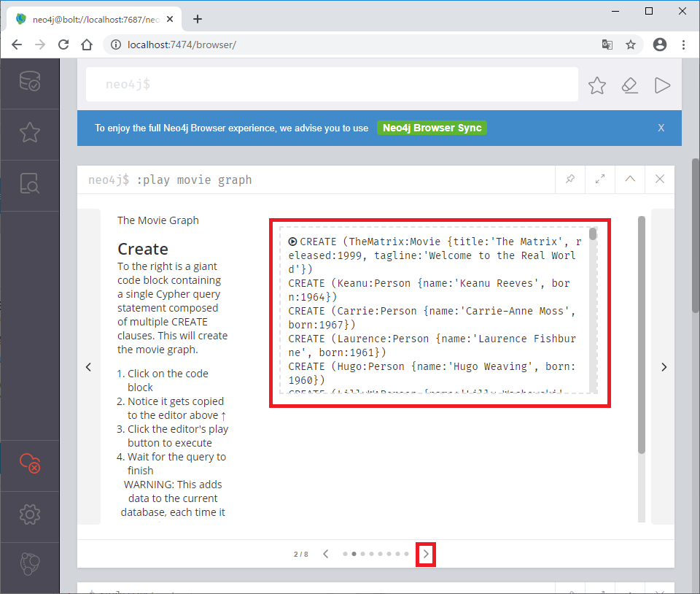This screenshot has height=594, width=700.
Task: Select the second pagination dot
Action: pyautogui.click(x=354, y=554)
